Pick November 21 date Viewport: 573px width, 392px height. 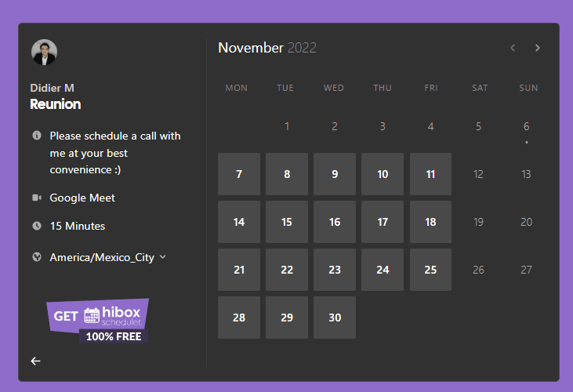[239, 270]
